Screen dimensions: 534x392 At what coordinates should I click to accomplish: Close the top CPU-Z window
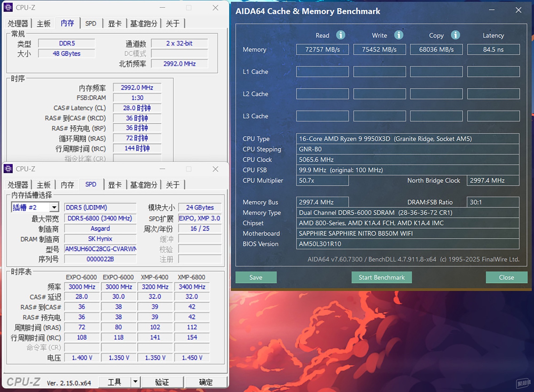[215, 8]
